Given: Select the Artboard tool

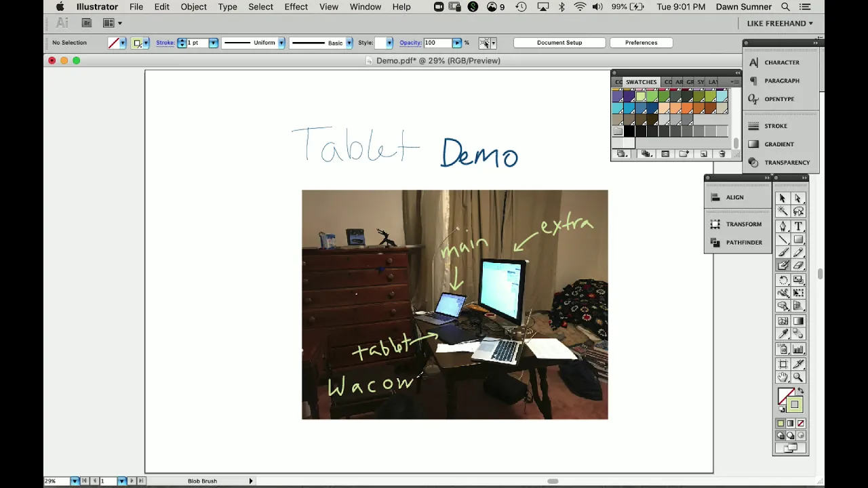Looking at the screenshot, I should click(782, 364).
